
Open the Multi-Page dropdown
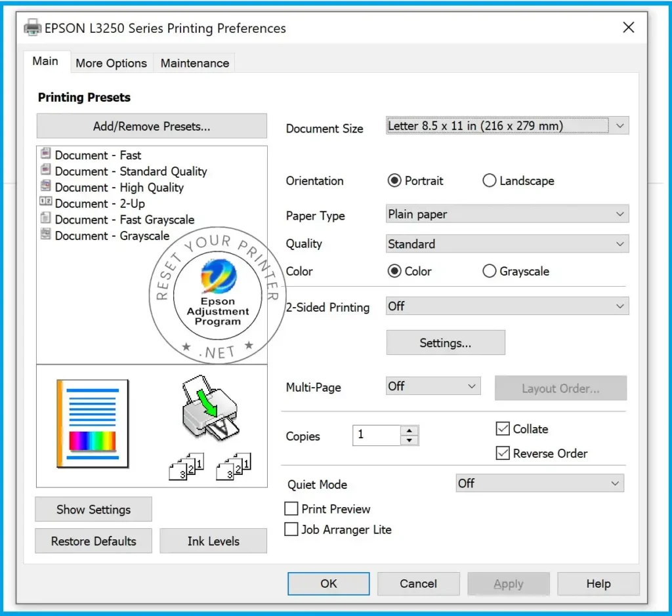coord(433,386)
